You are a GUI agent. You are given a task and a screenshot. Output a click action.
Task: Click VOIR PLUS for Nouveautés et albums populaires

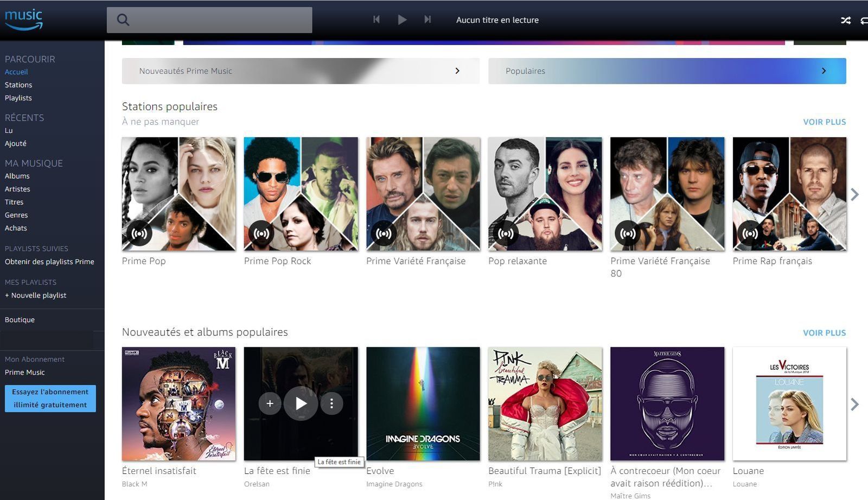coord(824,333)
